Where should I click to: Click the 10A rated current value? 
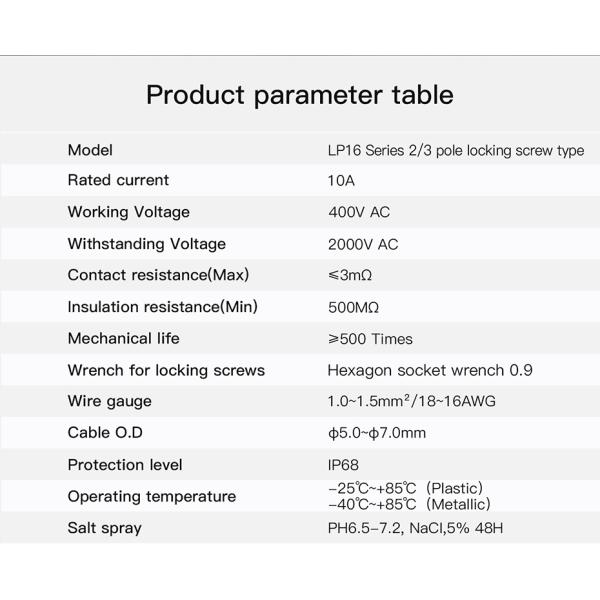coord(341,181)
